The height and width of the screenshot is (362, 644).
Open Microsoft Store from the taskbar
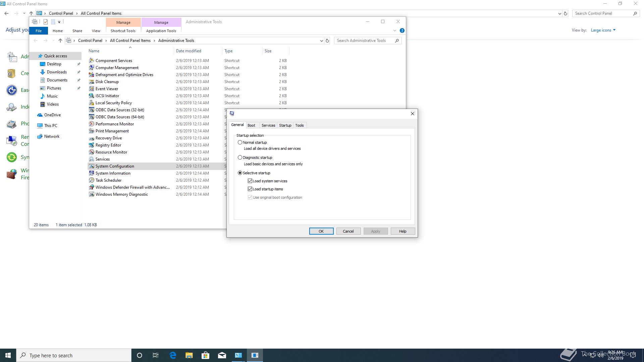click(x=206, y=355)
